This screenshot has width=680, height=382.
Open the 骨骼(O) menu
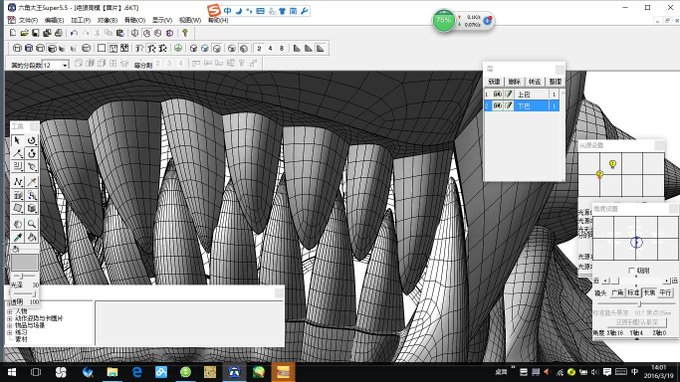135,20
